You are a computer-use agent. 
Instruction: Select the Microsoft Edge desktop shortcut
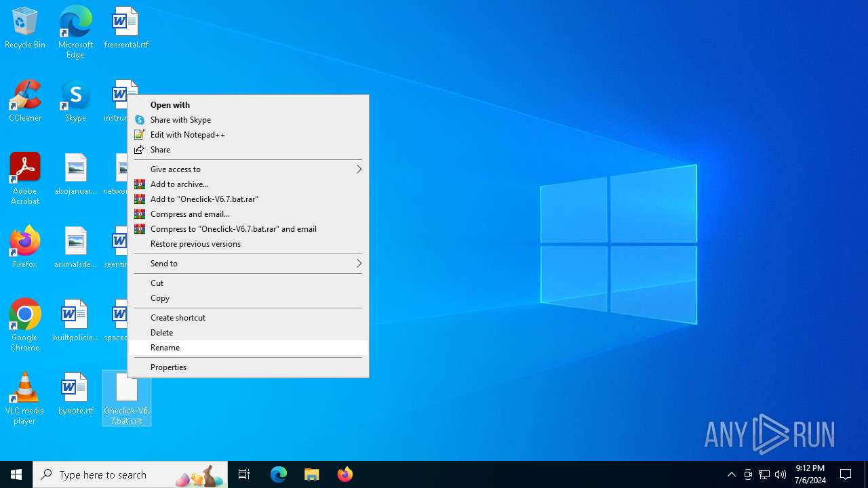[75, 32]
